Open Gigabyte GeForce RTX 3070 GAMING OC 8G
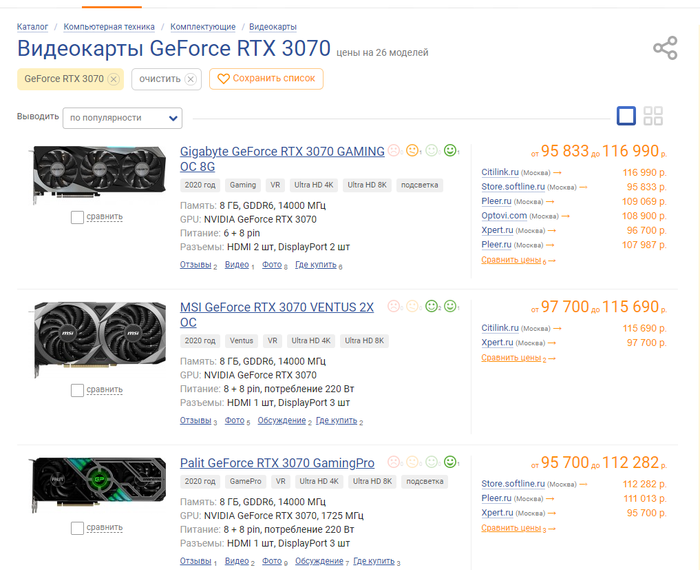The image size is (700, 570). point(282,159)
